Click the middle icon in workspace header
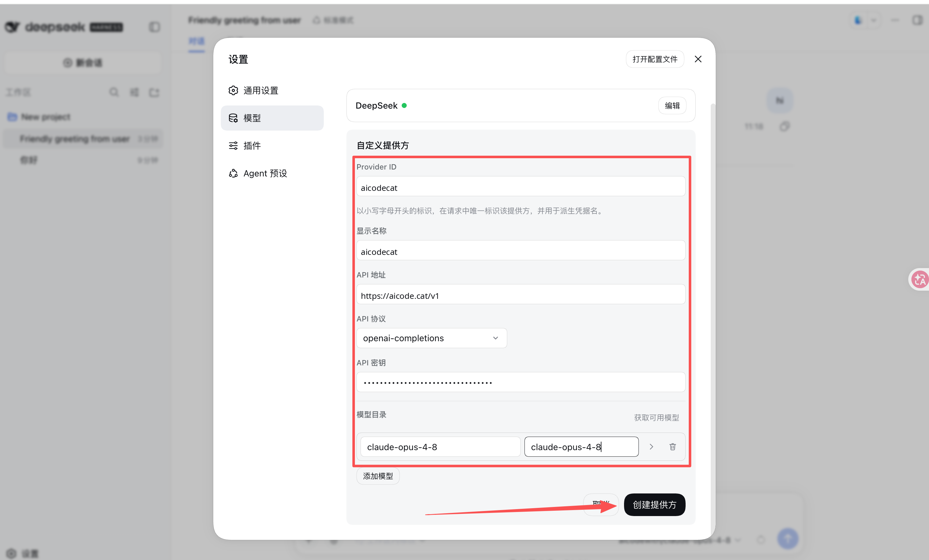 pyautogui.click(x=134, y=92)
